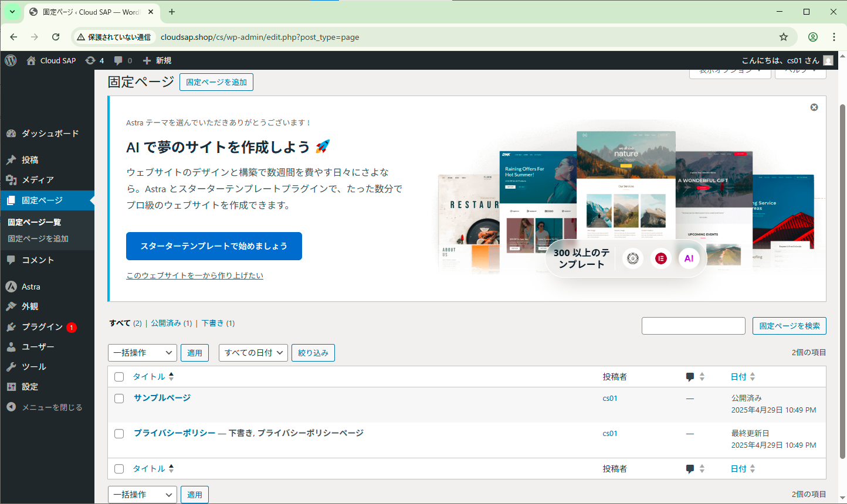Click the コメント sidebar icon

click(x=11, y=260)
